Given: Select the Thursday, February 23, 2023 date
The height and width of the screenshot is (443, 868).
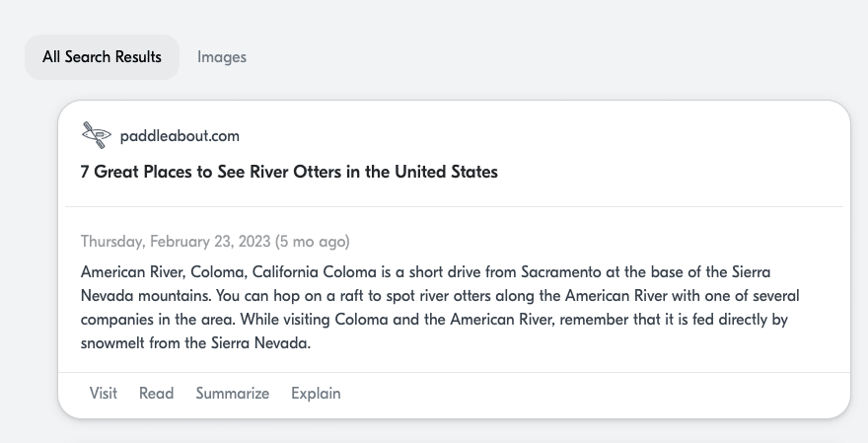Looking at the screenshot, I should point(176,242).
